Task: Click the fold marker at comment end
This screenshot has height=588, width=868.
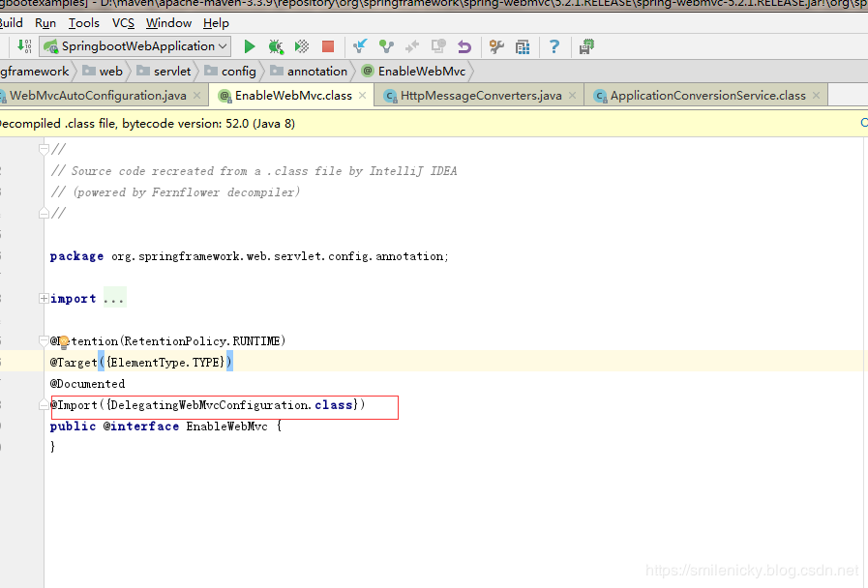Action: [44, 214]
